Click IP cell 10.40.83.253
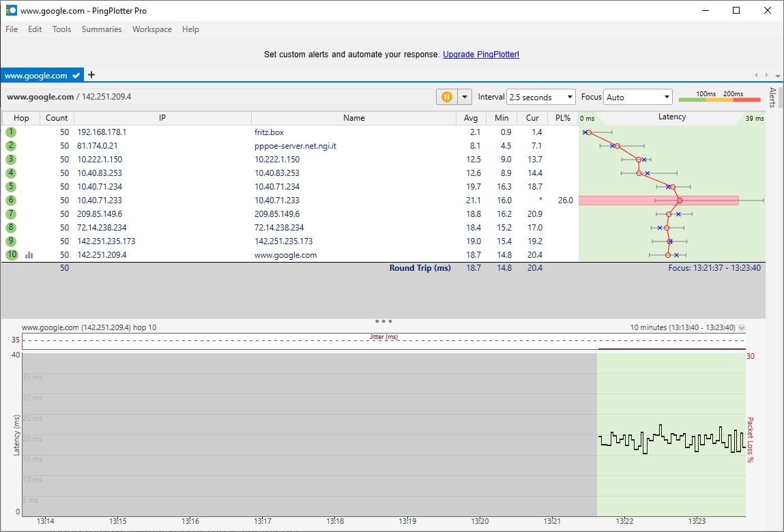784x532 pixels. tap(100, 173)
